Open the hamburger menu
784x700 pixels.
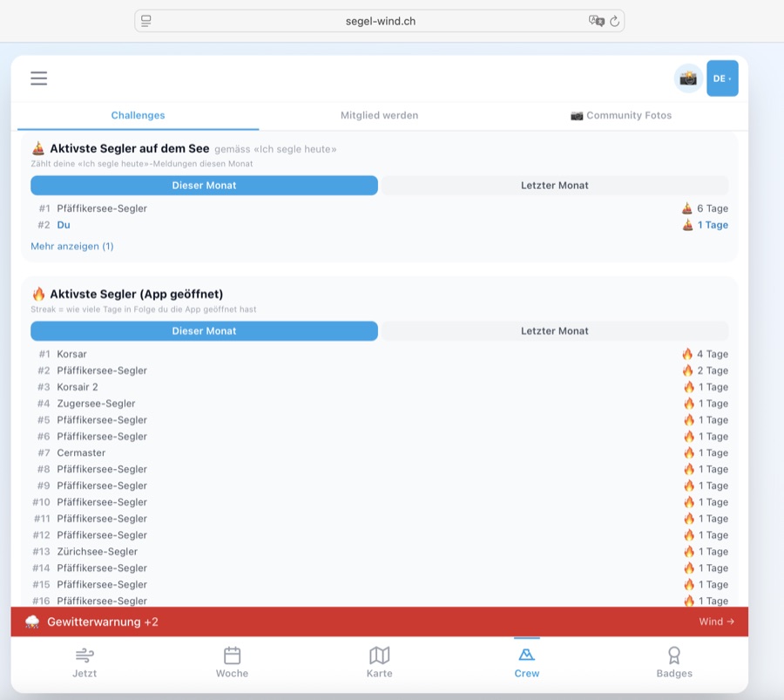click(38, 78)
